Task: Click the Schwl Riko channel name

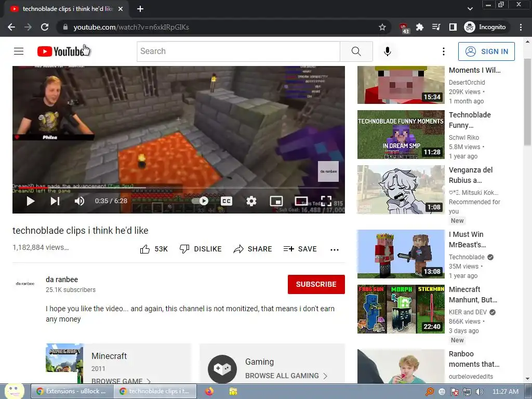Action: (464, 137)
